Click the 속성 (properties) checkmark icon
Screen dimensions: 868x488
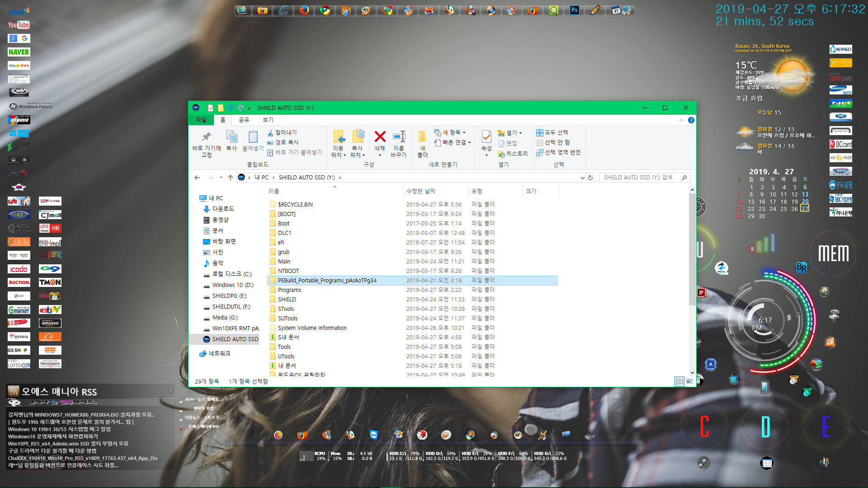pos(486,136)
